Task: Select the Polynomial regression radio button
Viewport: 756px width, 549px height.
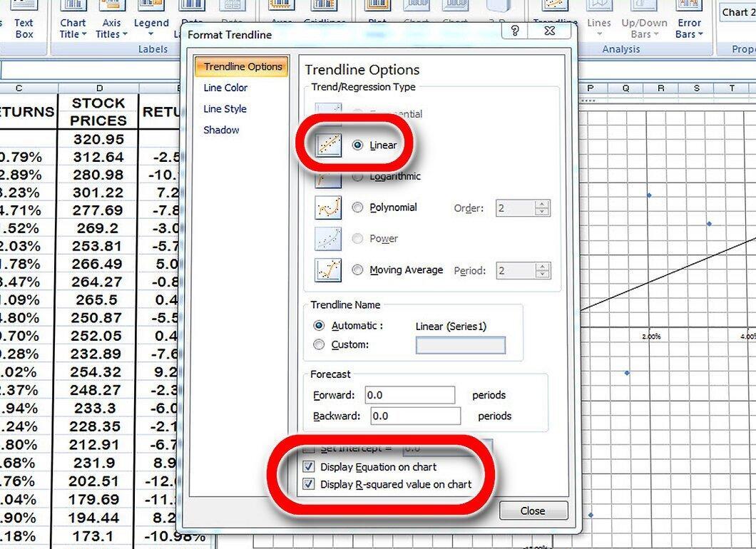Action: [357, 207]
